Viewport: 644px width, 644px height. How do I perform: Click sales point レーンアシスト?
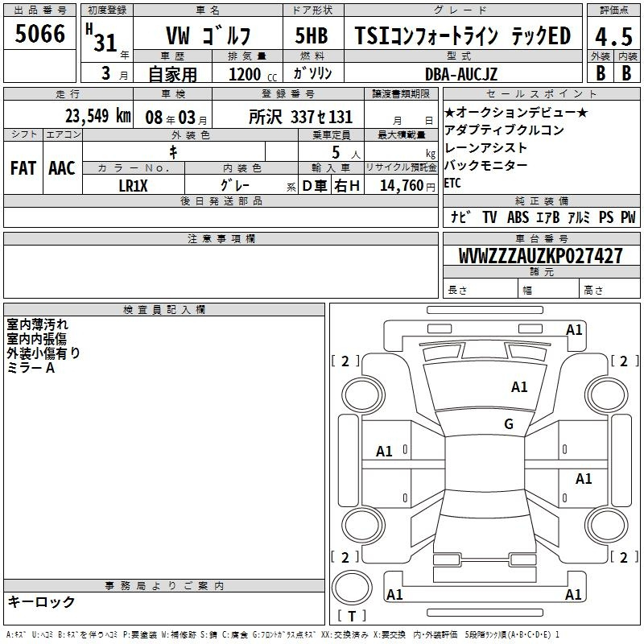click(x=486, y=147)
